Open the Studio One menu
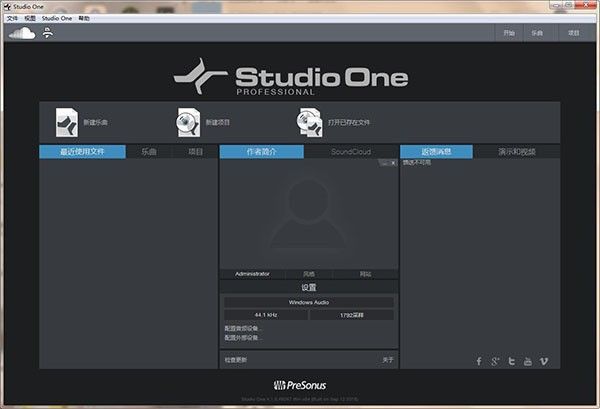The width and height of the screenshot is (600, 409). tap(57, 18)
